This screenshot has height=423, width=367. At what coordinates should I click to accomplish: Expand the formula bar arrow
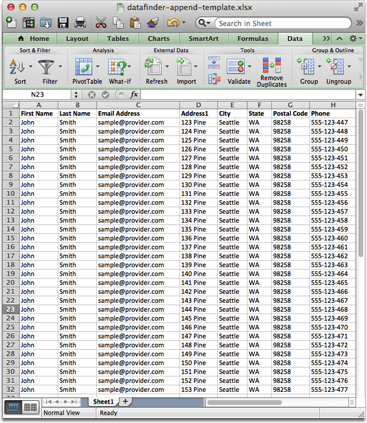point(360,95)
